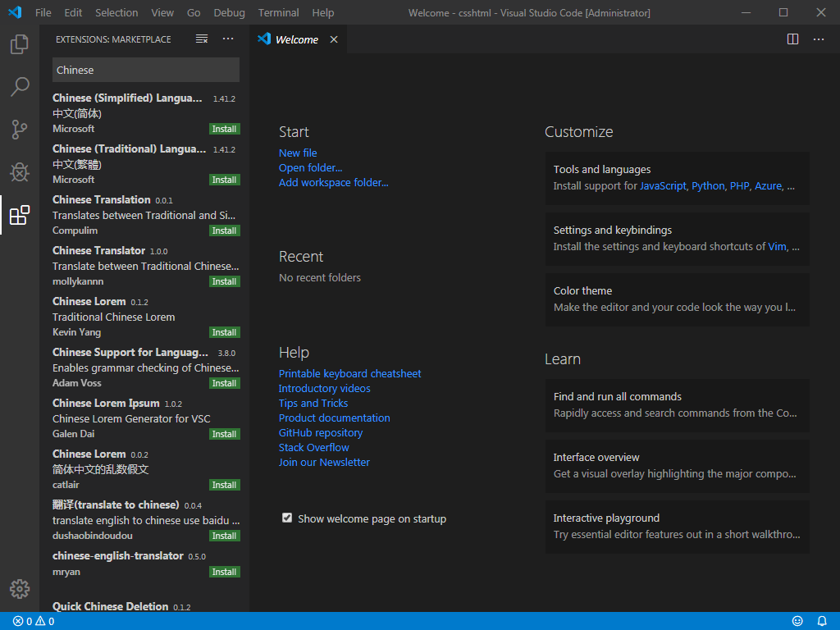Click the Azure support link
840x630 pixels.
[x=768, y=186]
